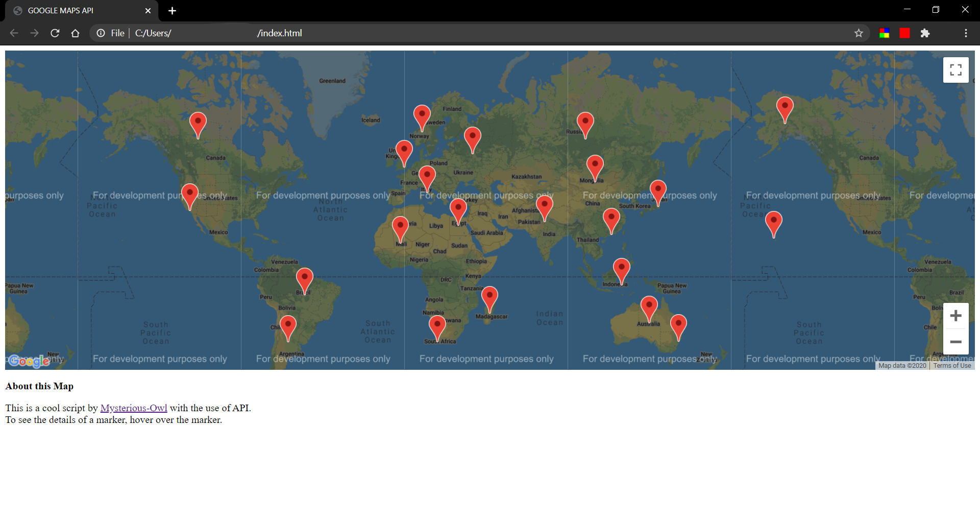The image size is (980, 519).
Task: Select the marker over Alaska in the repeated map
Action: 785,110
